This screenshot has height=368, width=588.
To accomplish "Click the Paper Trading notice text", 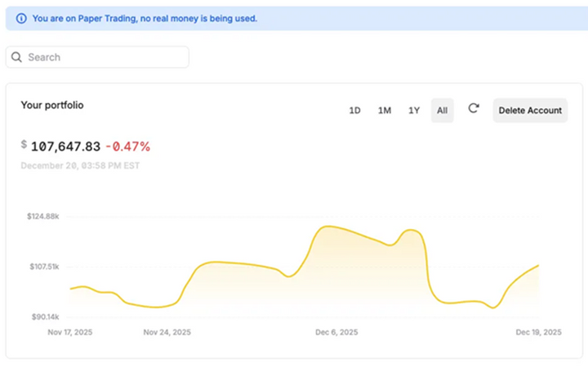I will coord(145,18).
